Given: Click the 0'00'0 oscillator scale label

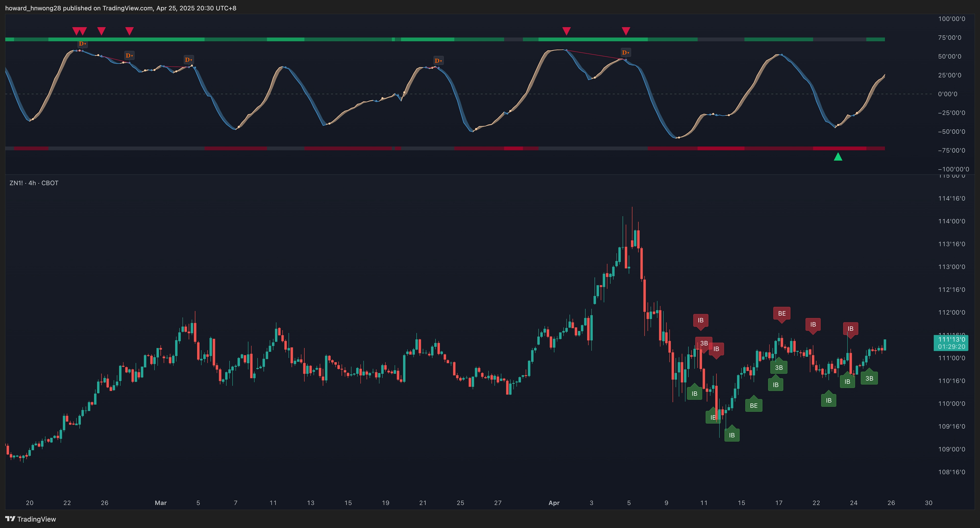Looking at the screenshot, I should tap(947, 94).
